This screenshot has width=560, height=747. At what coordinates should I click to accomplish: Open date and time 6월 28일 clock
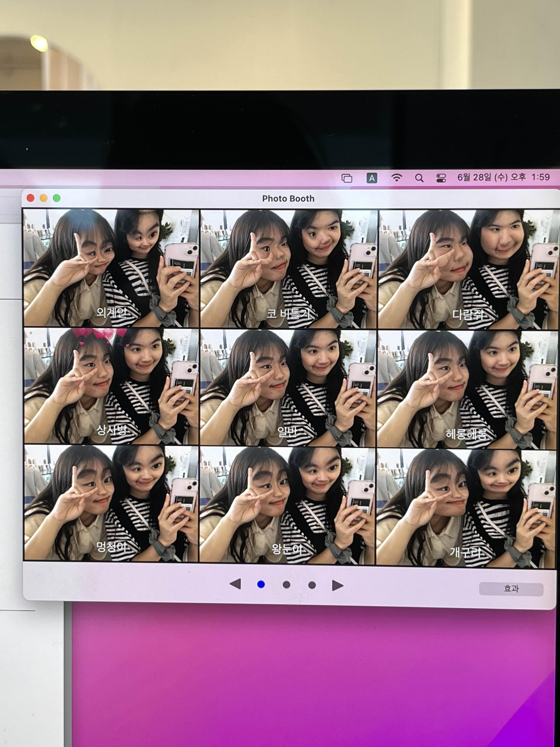point(503,177)
